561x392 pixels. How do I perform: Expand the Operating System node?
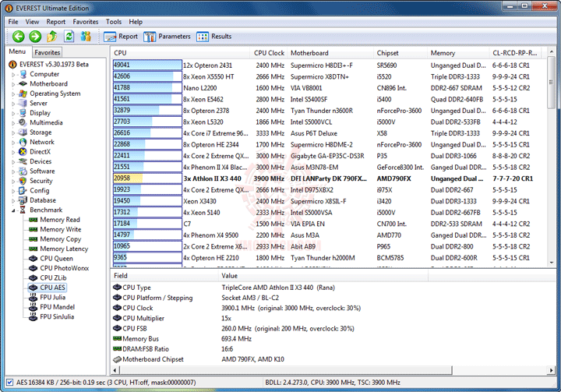tap(13, 94)
